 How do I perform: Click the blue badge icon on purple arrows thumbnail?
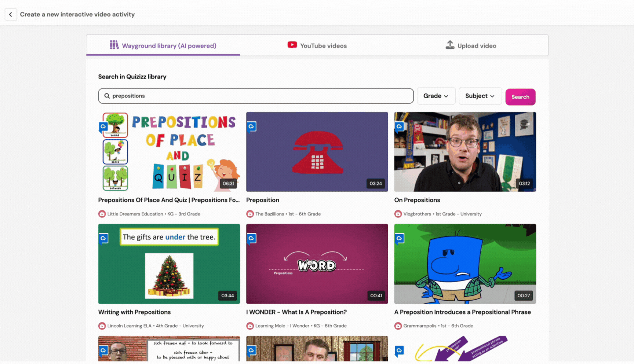point(400,351)
